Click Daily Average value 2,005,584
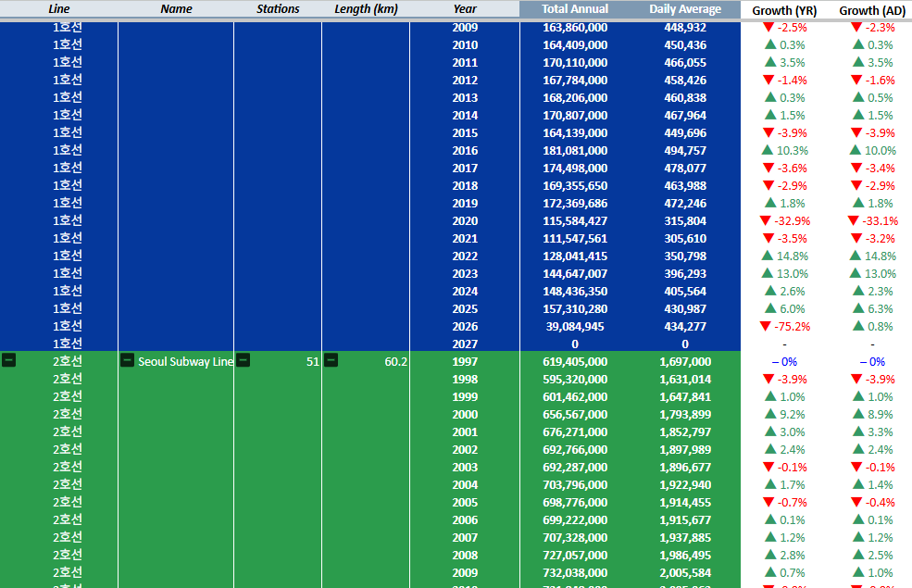 click(685, 573)
